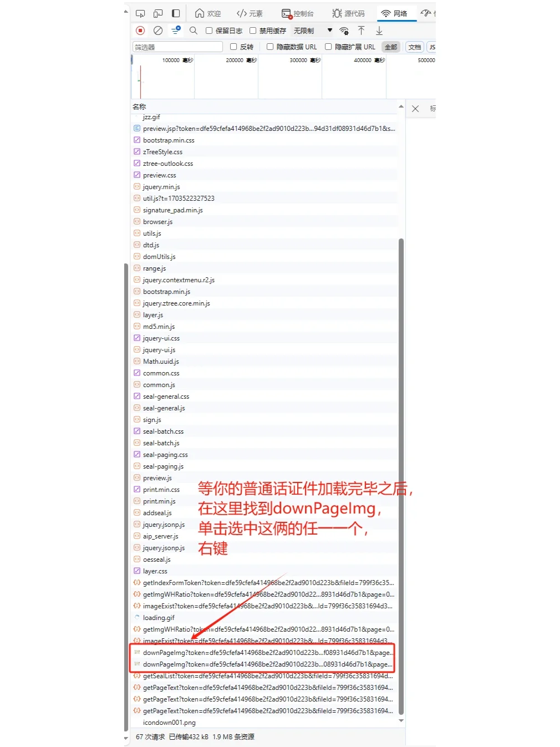Image resolution: width=560 pixels, height=747 pixels.
Task: Click the import HAR upload arrow
Action: click(362, 31)
